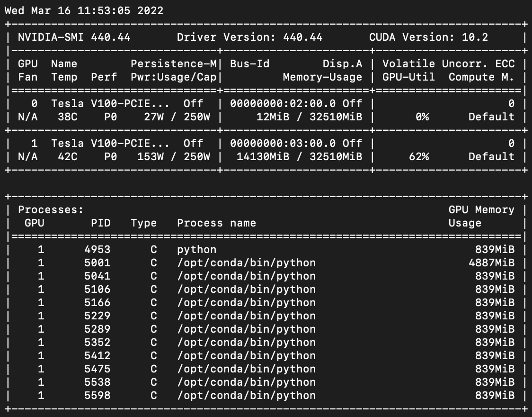This screenshot has width=532, height=417.
Task: Click the "Volatile Uncorr. ECC" header
Action: pyautogui.click(x=449, y=63)
